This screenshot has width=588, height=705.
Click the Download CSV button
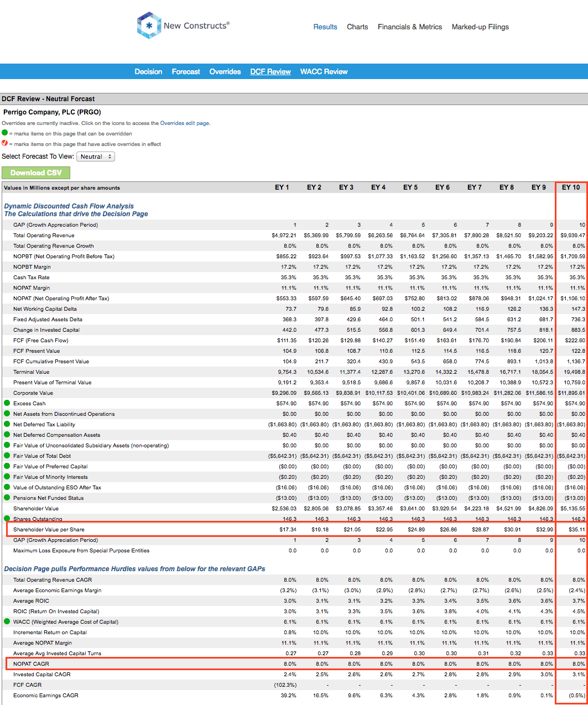(x=36, y=173)
